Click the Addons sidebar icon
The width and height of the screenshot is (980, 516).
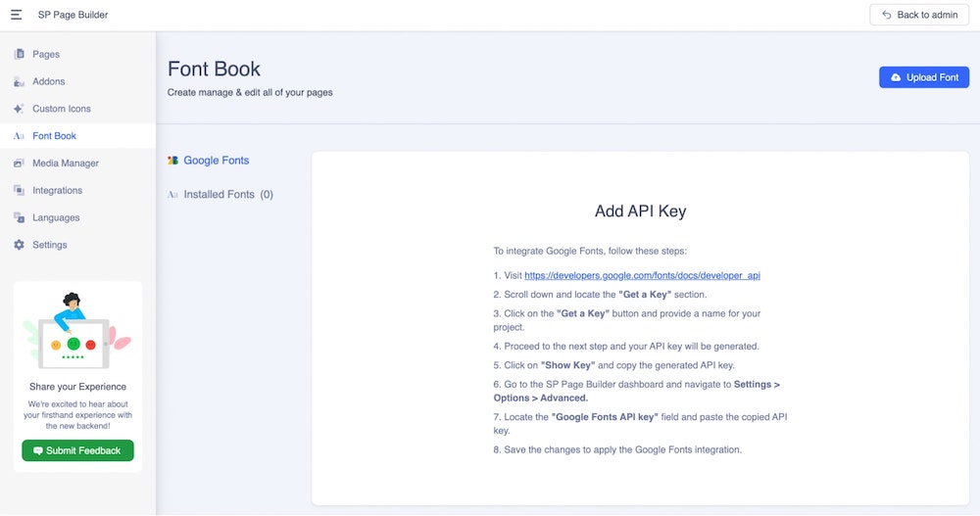coord(19,81)
